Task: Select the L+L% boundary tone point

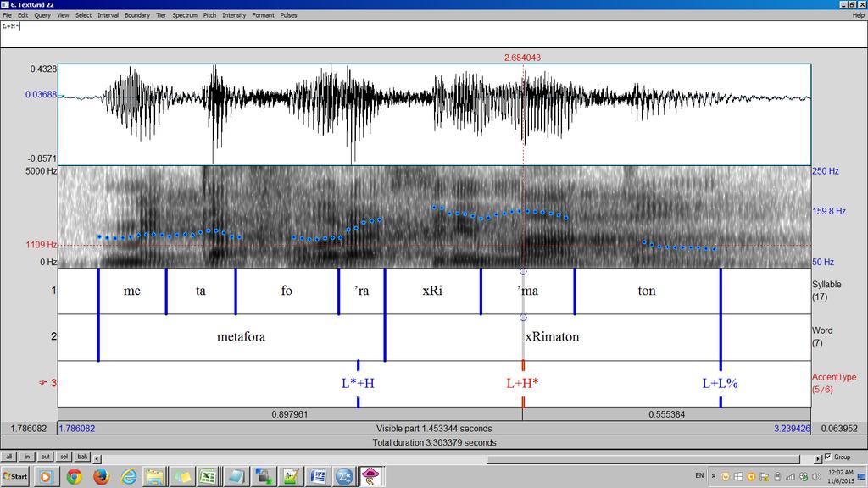Action: (x=721, y=384)
